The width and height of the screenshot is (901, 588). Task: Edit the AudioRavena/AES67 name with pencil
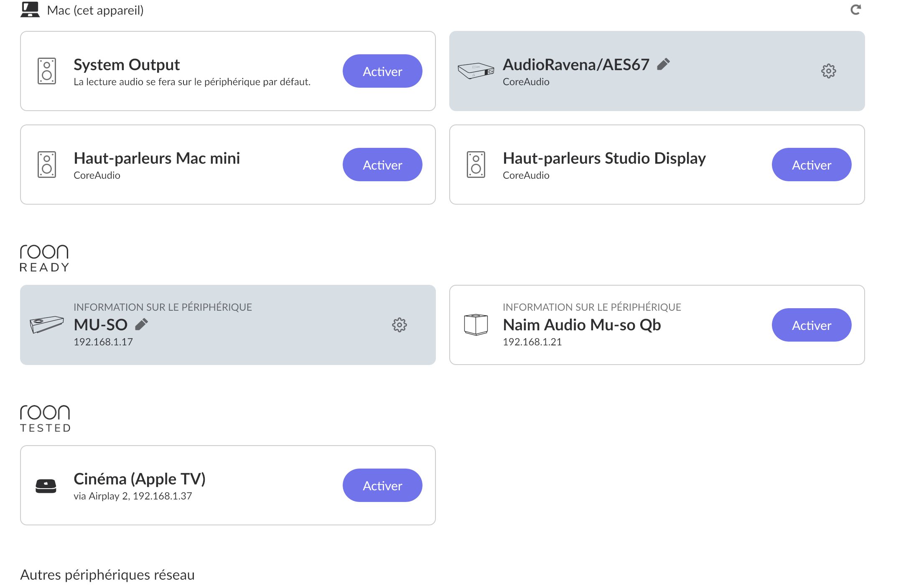(x=663, y=64)
